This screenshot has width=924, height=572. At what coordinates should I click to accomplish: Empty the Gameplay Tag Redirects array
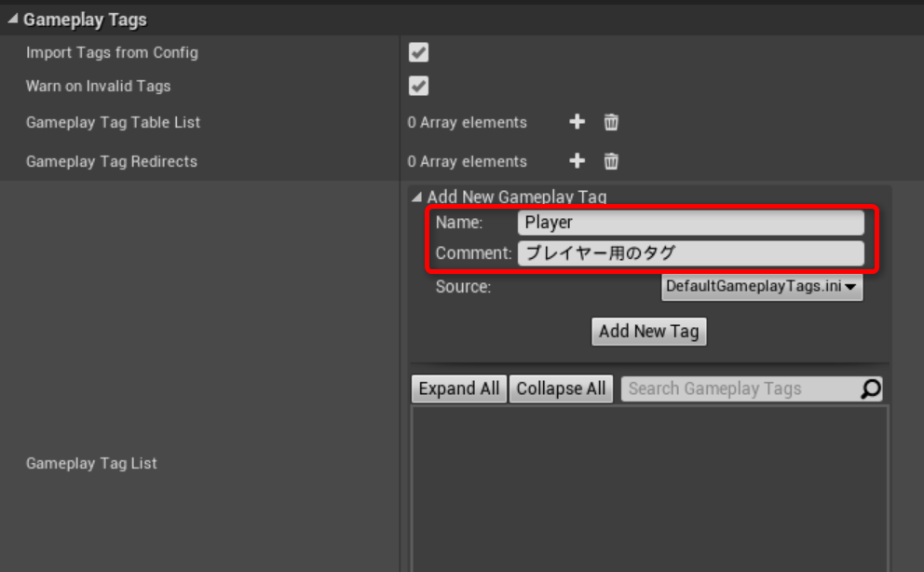[611, 161]
